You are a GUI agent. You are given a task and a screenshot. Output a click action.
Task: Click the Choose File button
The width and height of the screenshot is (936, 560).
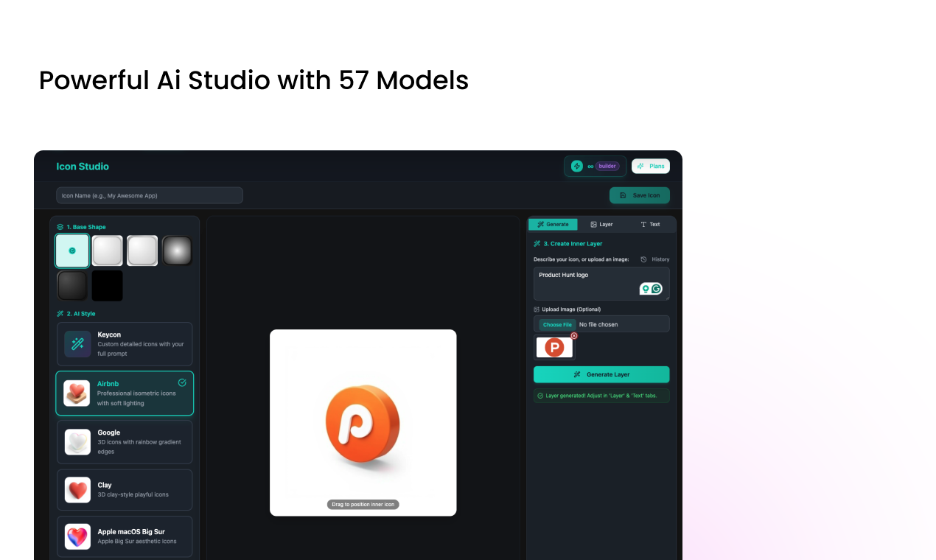[557, 324]
